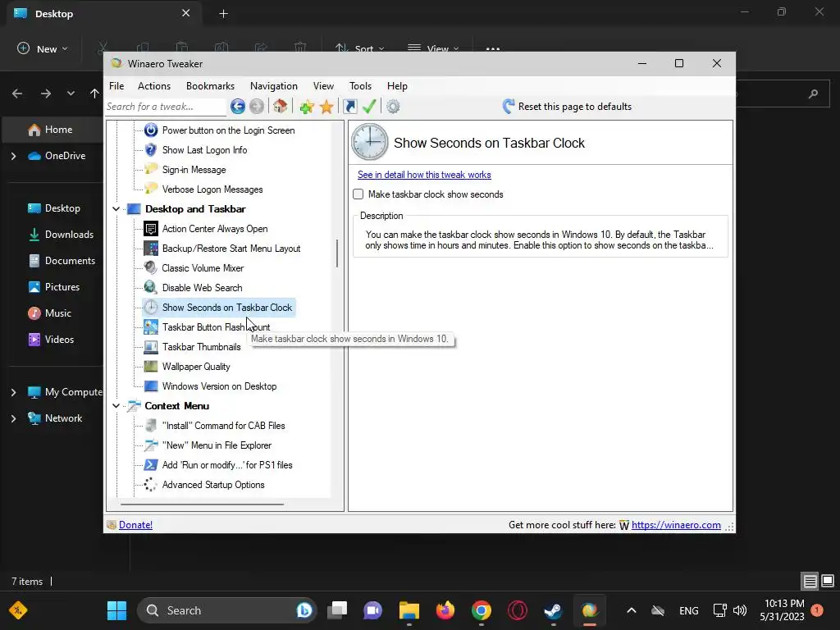Open the Sort dropdown in File Explorer
This screenshot has width=840, height=630.
click(359, 48)
